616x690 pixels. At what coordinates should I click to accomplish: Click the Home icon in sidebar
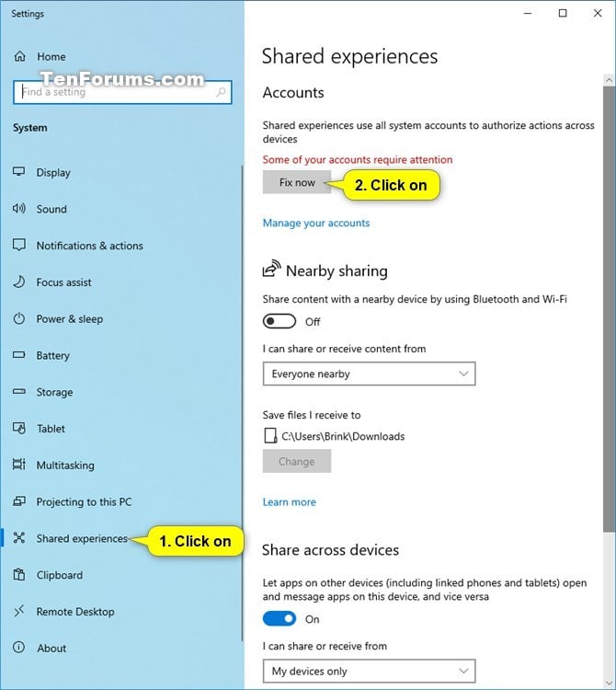(x=20, y=56)
